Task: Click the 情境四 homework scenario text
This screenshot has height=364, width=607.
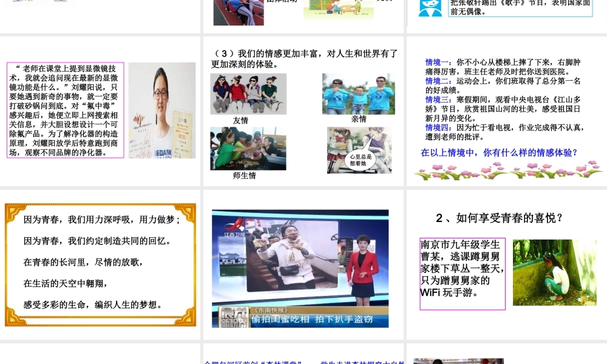Action: [x=505, y=132]
